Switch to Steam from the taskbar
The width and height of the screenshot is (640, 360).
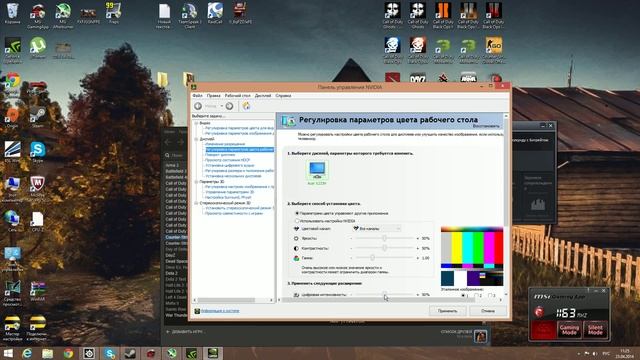(130, 353)
